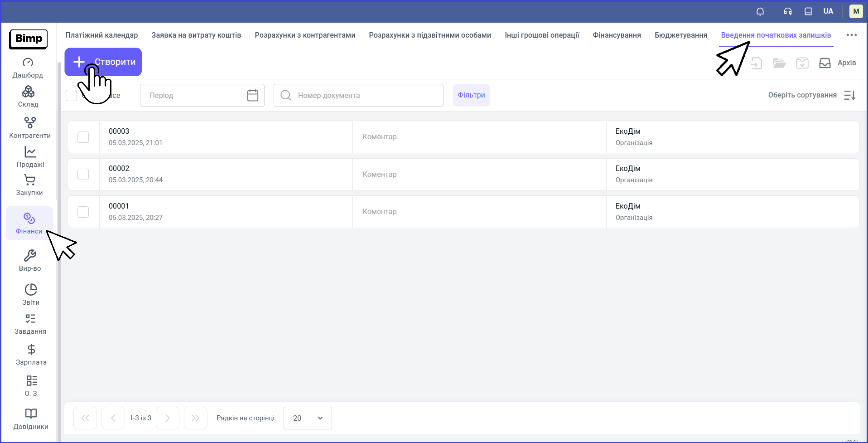Open the Фінансування tab
This screenshot has height=443, width=868.
coord(617,35)
